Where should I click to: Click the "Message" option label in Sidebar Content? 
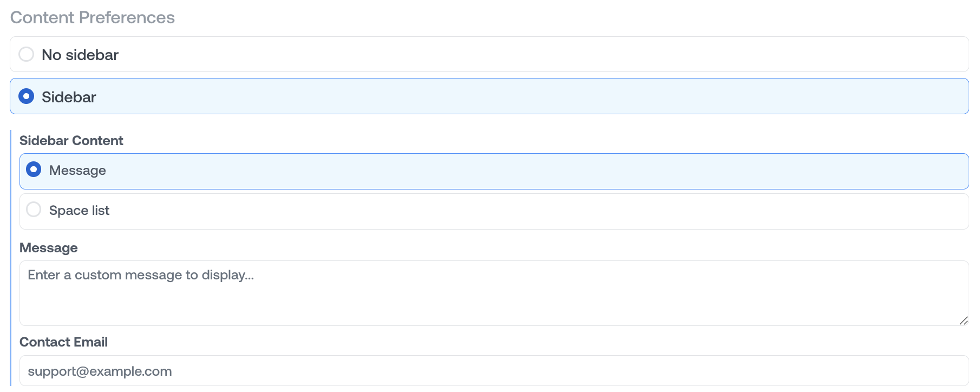click(77, 170)
